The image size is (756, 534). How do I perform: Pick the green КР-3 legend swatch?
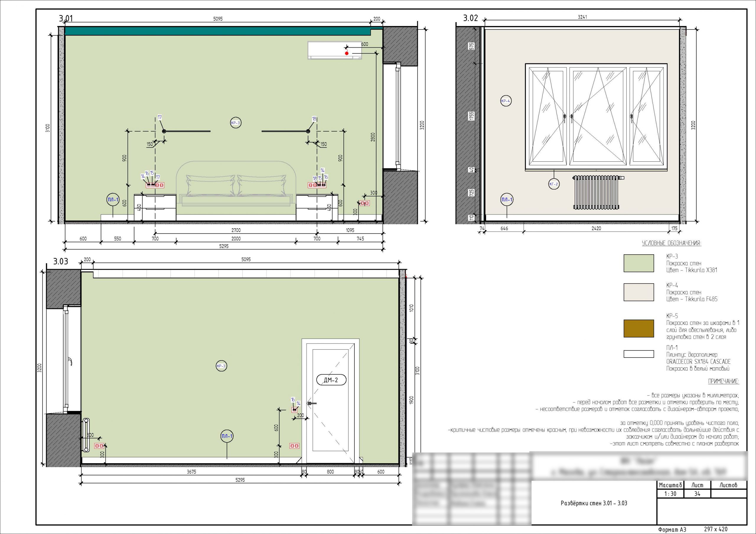pyautogui.click(x=638, y=263)
